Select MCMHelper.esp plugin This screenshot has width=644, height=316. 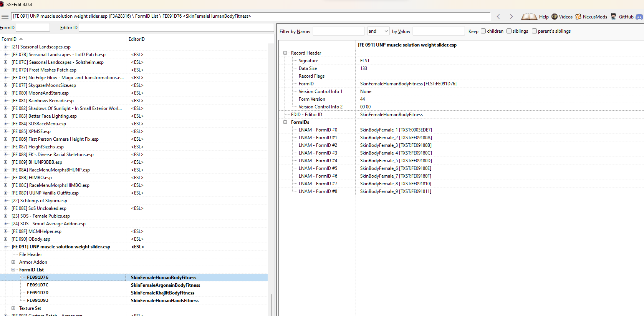[x=36, y=231]
